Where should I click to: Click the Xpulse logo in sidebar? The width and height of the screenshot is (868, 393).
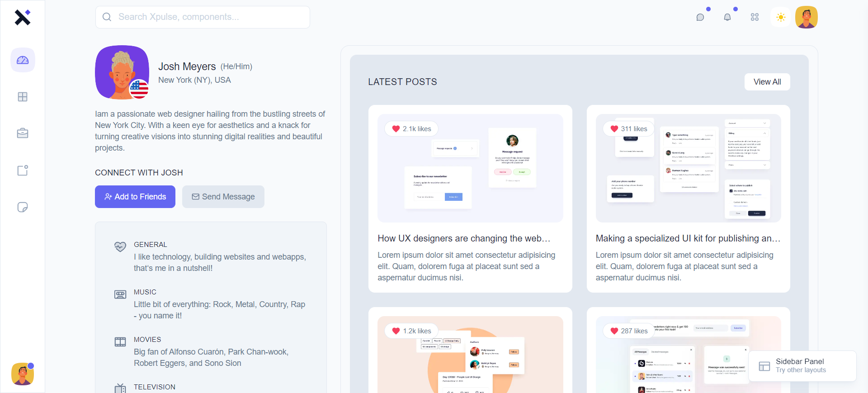tap(22, 17)
